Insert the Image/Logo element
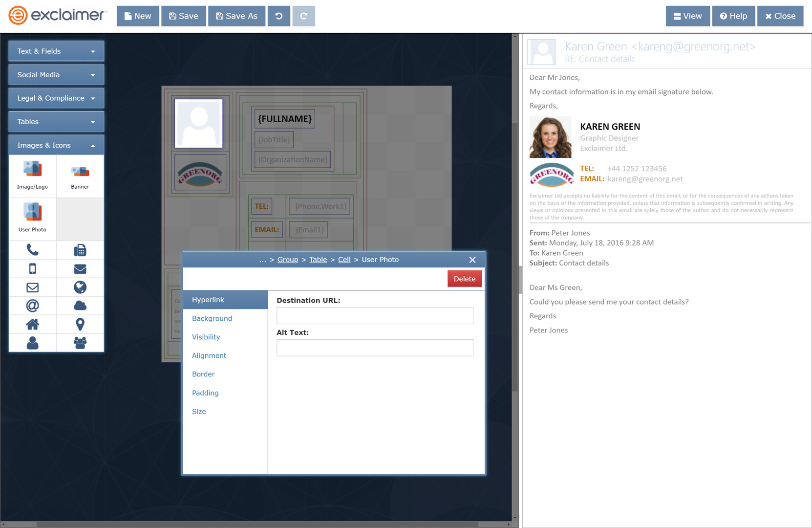 (32, 176)
